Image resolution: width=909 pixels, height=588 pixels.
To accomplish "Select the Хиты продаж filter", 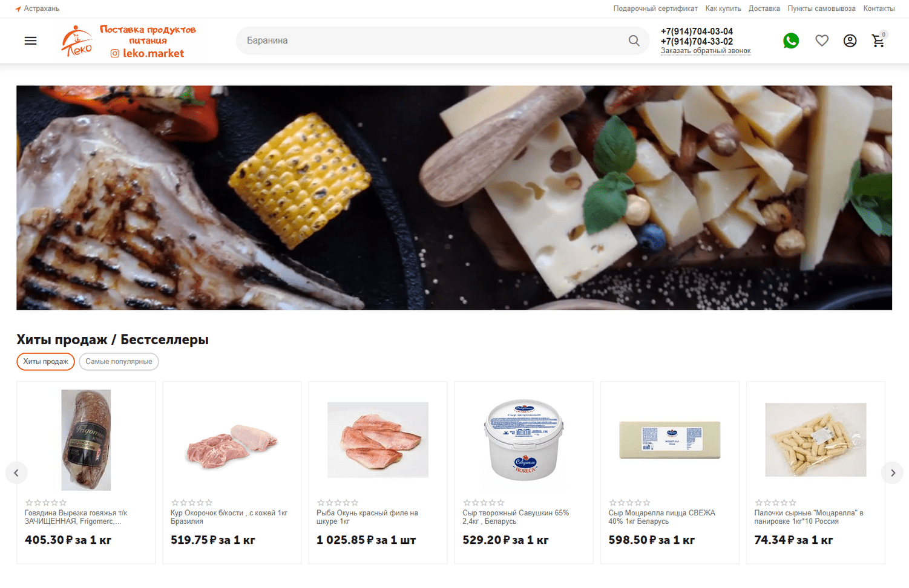I will [45, 361].
